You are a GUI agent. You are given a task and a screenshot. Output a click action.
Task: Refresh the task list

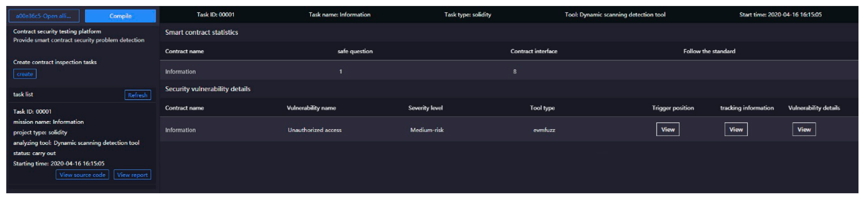[137, 95]
